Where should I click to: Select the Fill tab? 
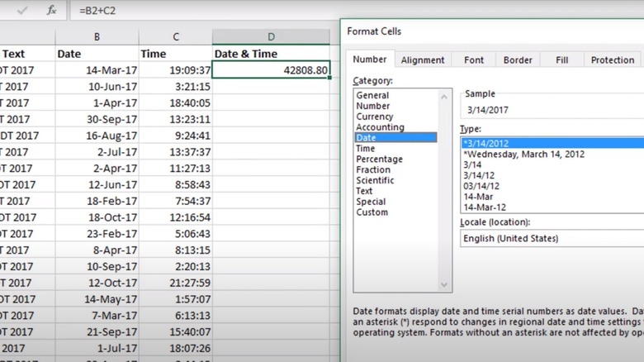point(561,60)
